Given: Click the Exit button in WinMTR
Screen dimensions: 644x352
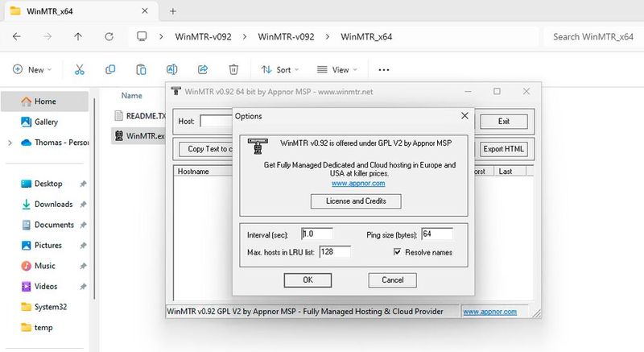Looking at the screenshot, I should [x=504, y=121].
